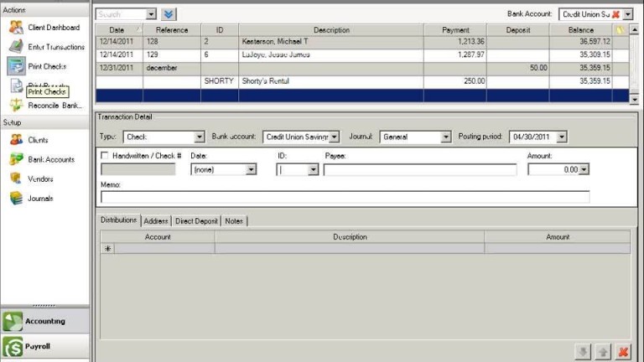
Task: Click the Accounting module button
Action: click(x=45, y=320)
